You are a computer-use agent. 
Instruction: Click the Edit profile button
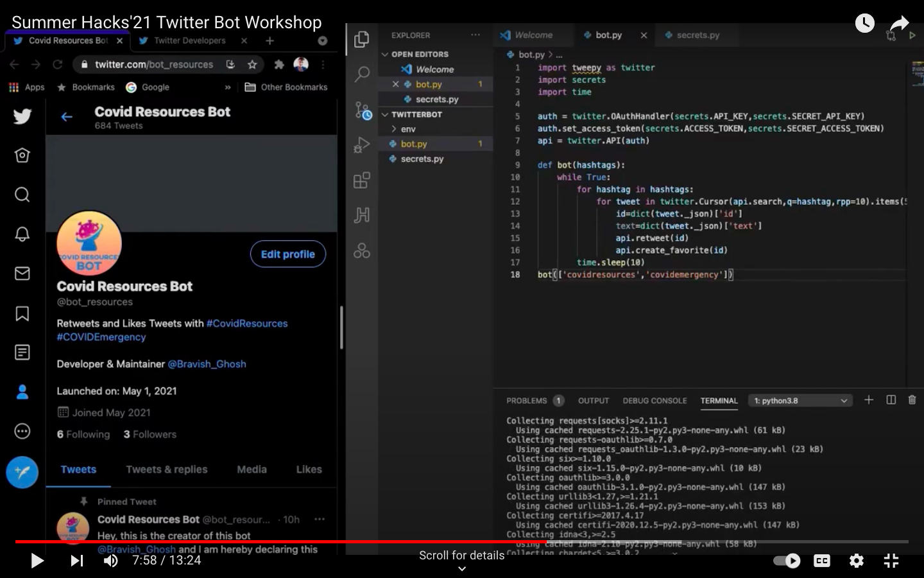287,254
